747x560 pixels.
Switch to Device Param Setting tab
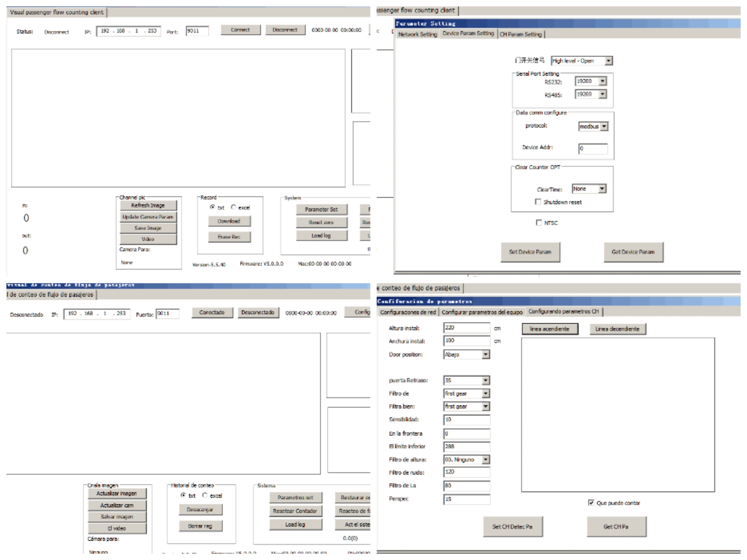468,34
